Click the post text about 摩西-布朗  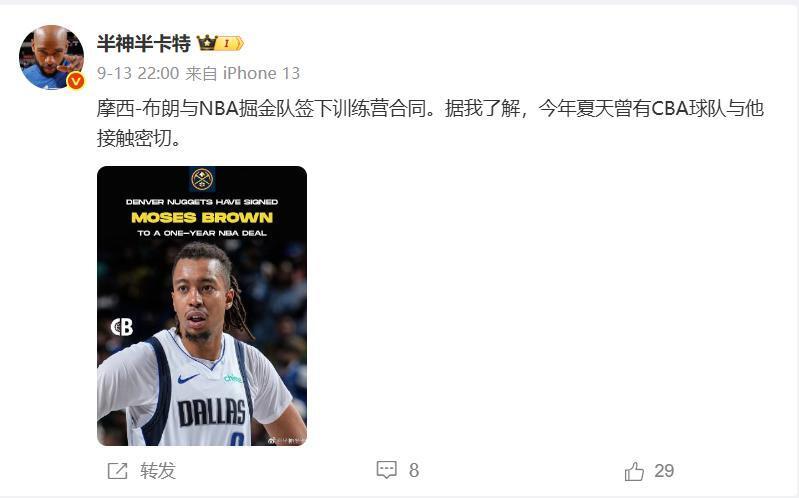(430, 123)
